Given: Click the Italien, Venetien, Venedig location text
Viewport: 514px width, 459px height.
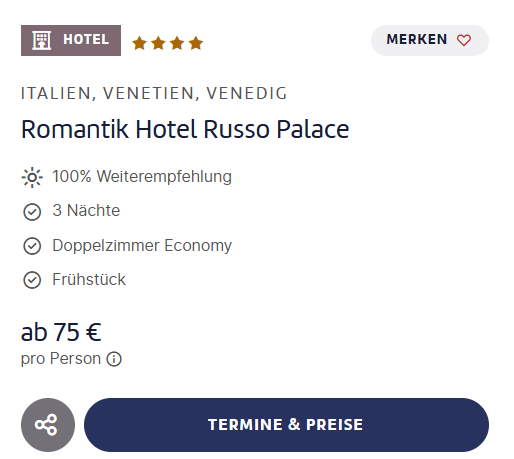Looking at the screenshot, I should click(154, 93).
